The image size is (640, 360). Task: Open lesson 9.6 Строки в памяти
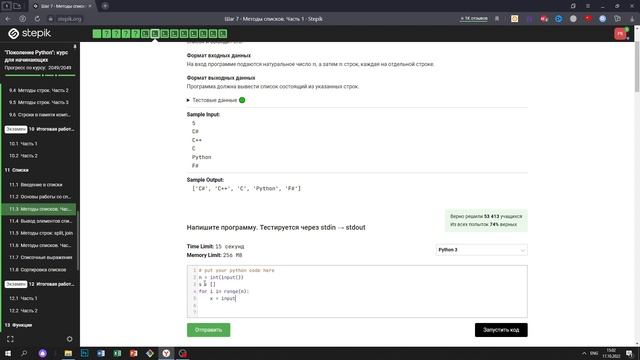[39, 115]
